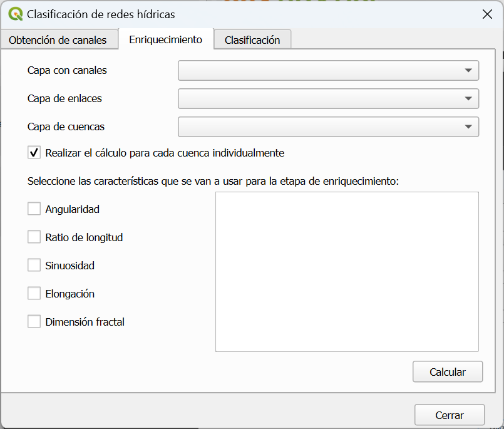Open the Capa con canales dropdown

[468, 70]
